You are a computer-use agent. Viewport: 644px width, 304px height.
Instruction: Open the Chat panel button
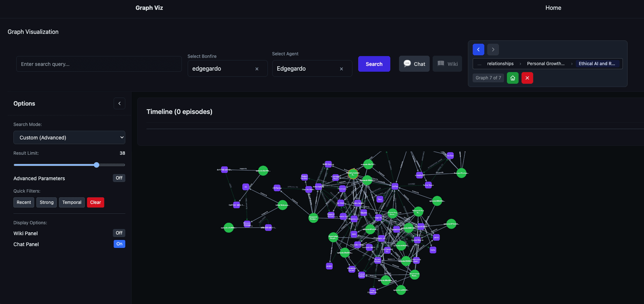tap(414, 64)
